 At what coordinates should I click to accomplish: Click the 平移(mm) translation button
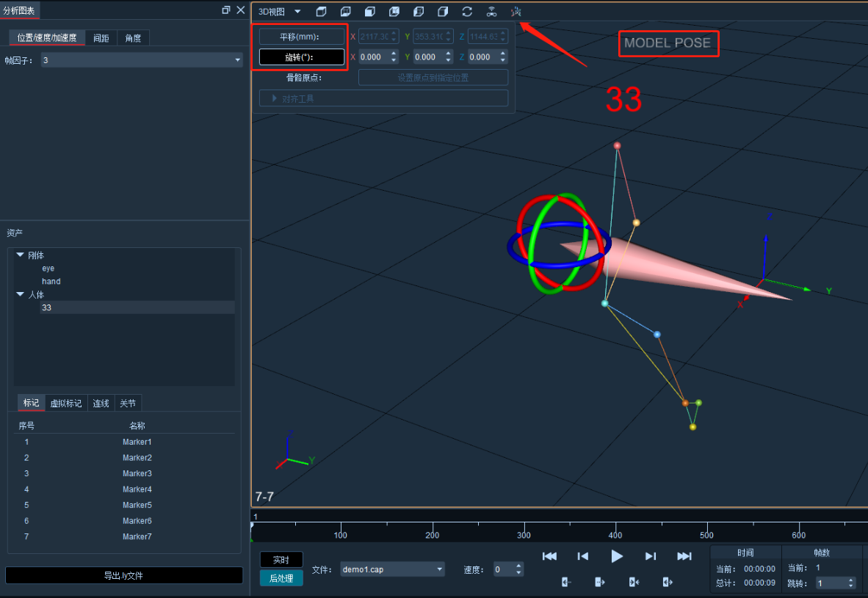click(x=302, y=37)
